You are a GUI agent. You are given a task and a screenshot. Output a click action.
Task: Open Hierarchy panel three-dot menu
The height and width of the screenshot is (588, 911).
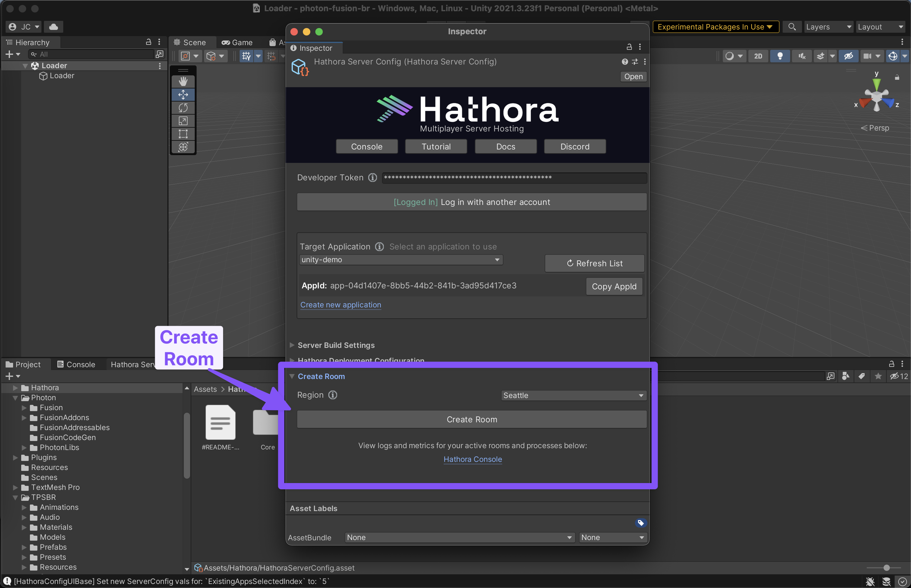pos(159,42)
